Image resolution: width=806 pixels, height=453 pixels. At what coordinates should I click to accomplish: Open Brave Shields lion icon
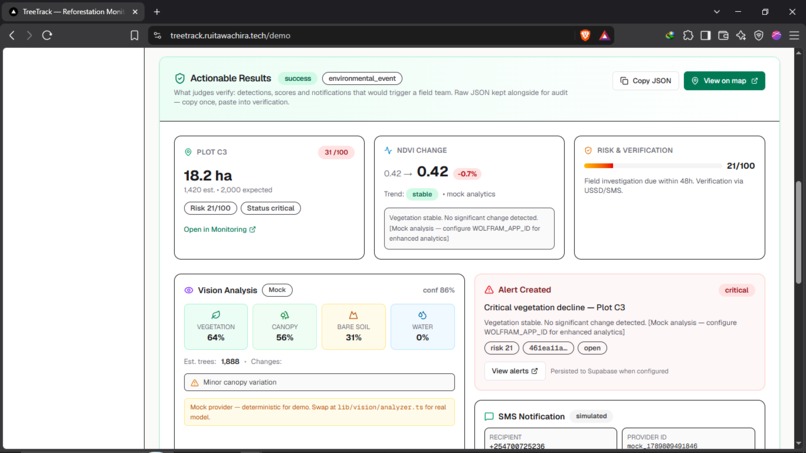[585, 35]
